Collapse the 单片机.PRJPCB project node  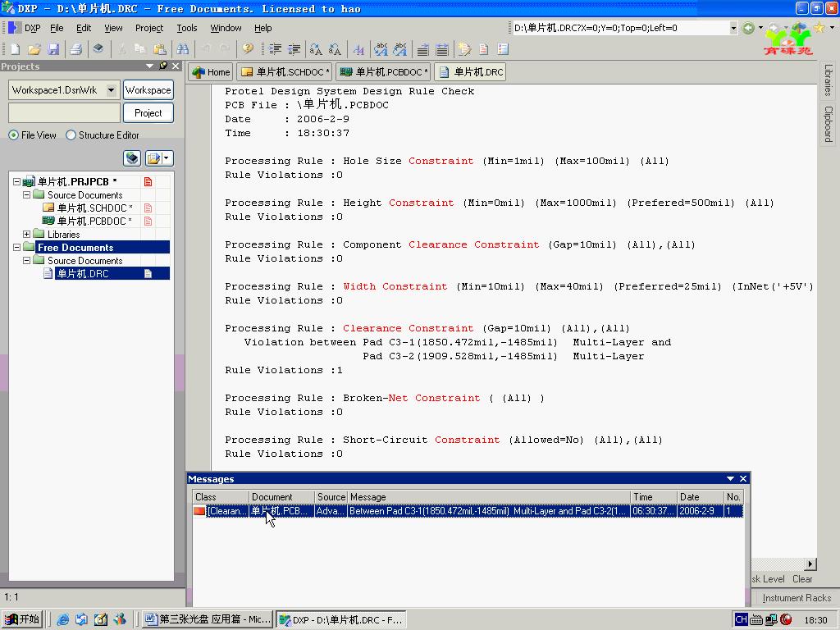click(16, 181)
